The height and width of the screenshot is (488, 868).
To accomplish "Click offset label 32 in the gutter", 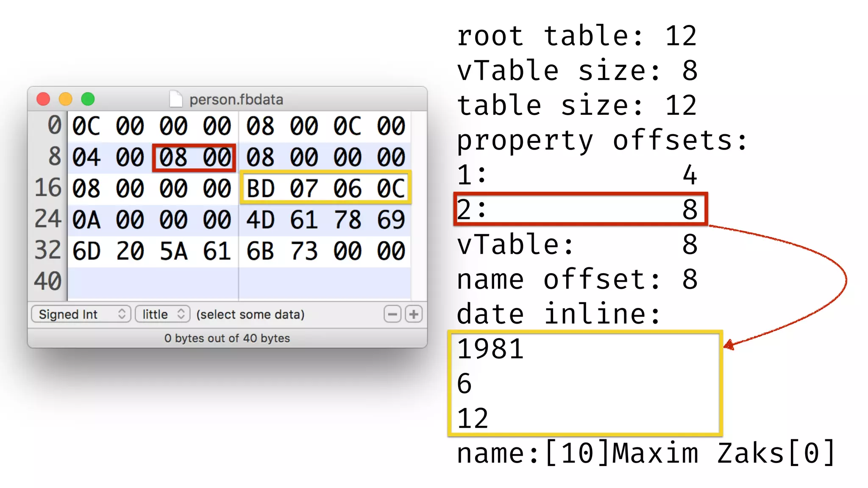I will tap(48, 250).
